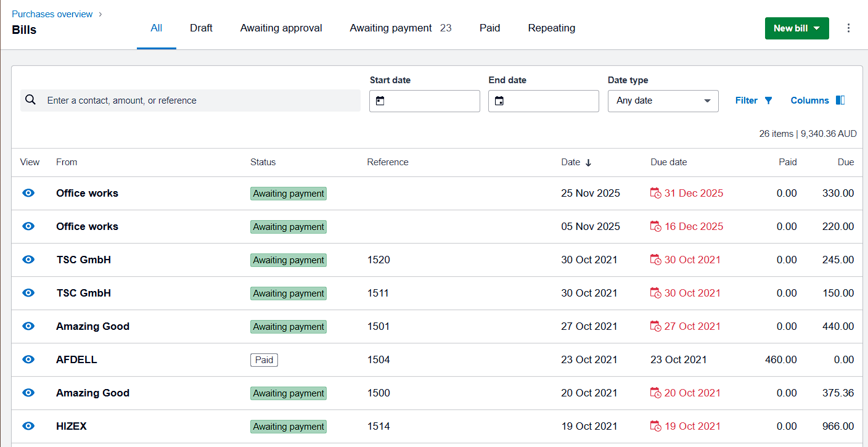This screenshot has width=868, height=447.
Task: View the 330.00 Office works bill
Action: click(x=28, y=193)
